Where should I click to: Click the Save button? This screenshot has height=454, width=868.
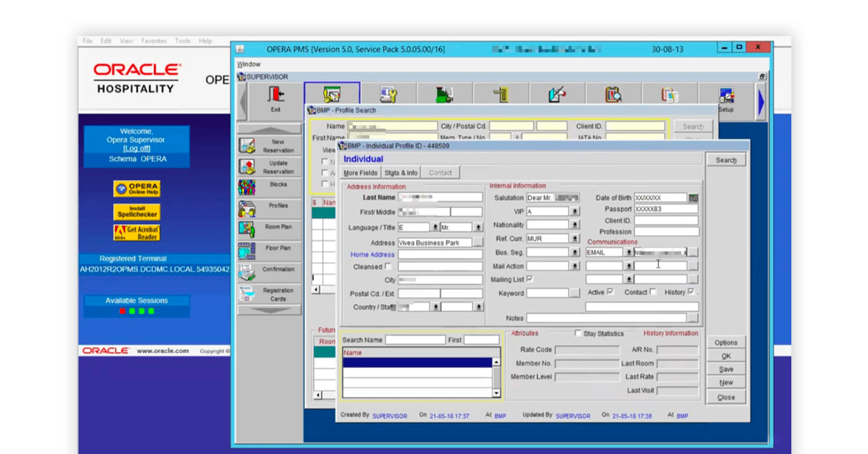point(726,369)
